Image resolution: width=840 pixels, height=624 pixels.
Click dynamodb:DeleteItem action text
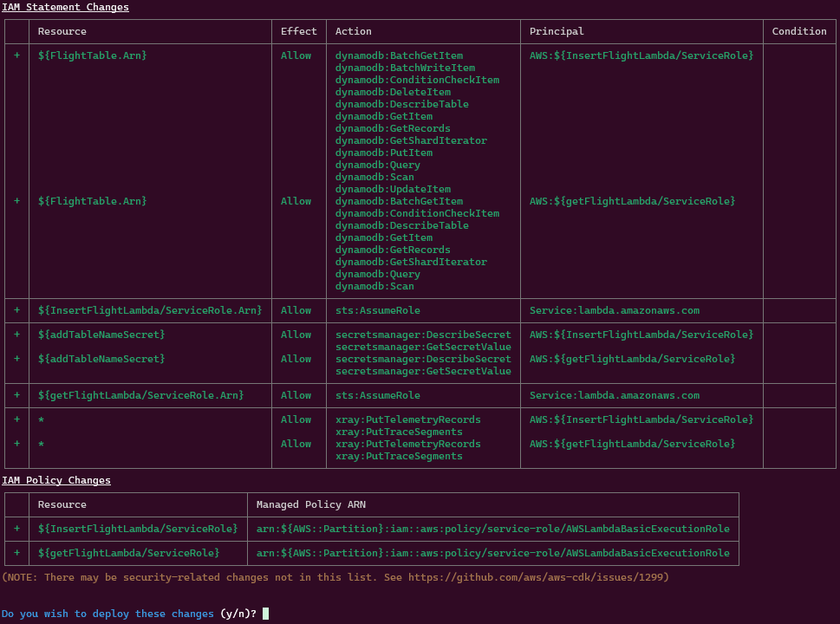[x=393, y=92]
